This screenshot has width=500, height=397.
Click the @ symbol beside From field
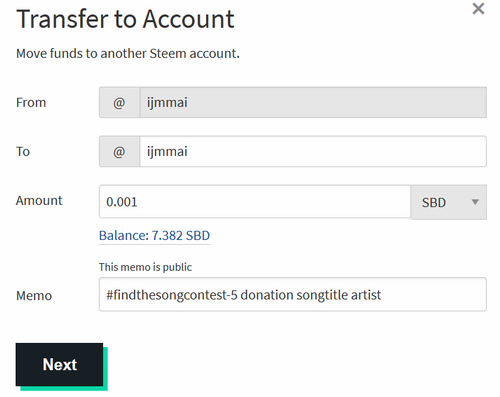[x=119, y=102]
